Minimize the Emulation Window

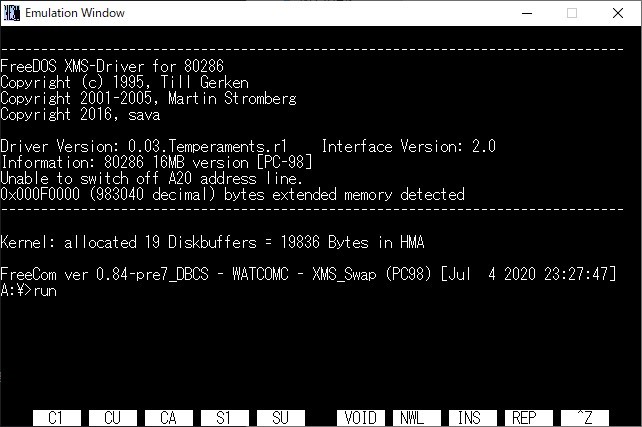[x=525, y=13]
